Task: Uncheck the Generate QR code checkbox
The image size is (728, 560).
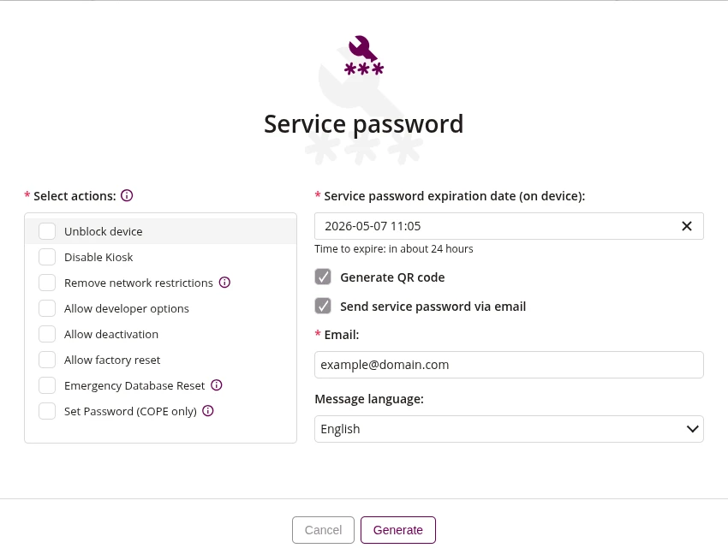Action: coord(323,277)
